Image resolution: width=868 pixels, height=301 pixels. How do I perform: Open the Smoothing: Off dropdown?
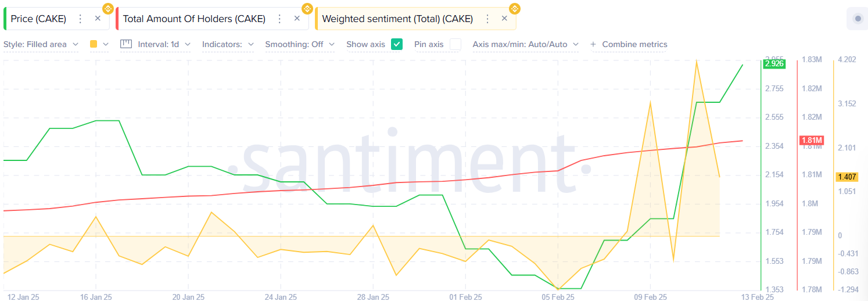click(300, 44)
